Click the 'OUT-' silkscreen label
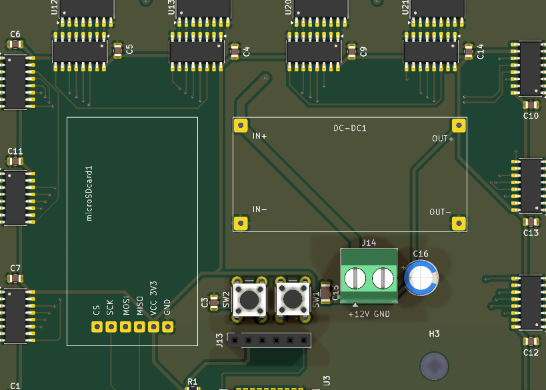Screen dimensions: 546x390 pyautogui.click(x=440, y=212)
